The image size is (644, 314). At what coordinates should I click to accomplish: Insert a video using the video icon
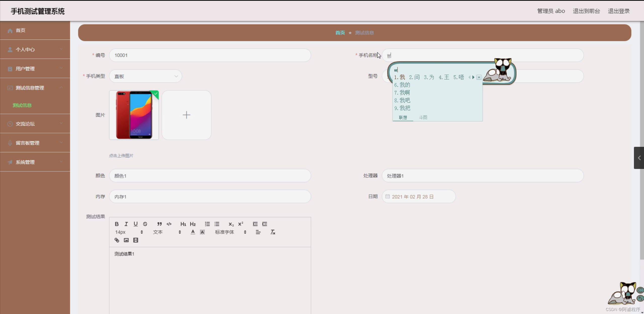click(x=136, y=240)
